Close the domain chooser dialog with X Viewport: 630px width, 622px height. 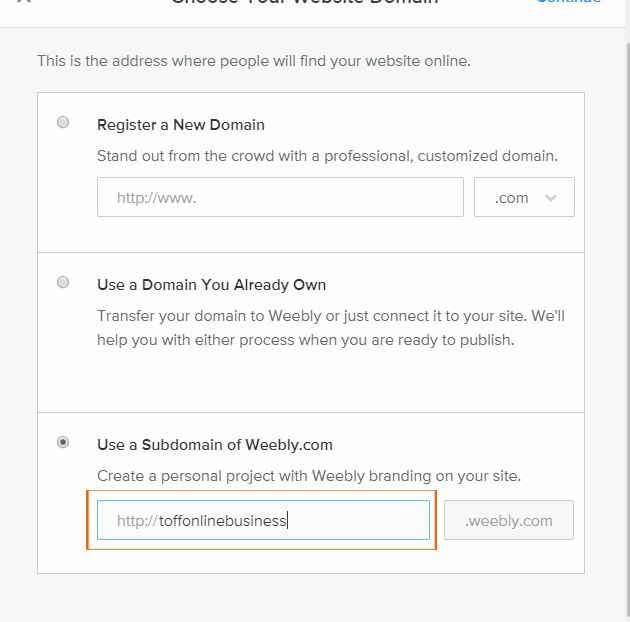[24, 2]
